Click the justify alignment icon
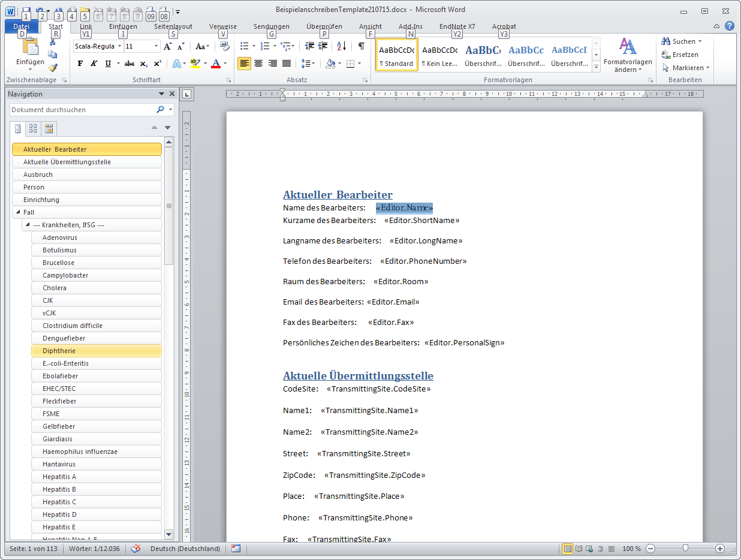741x560 pixels. click(x=287, y=64)
